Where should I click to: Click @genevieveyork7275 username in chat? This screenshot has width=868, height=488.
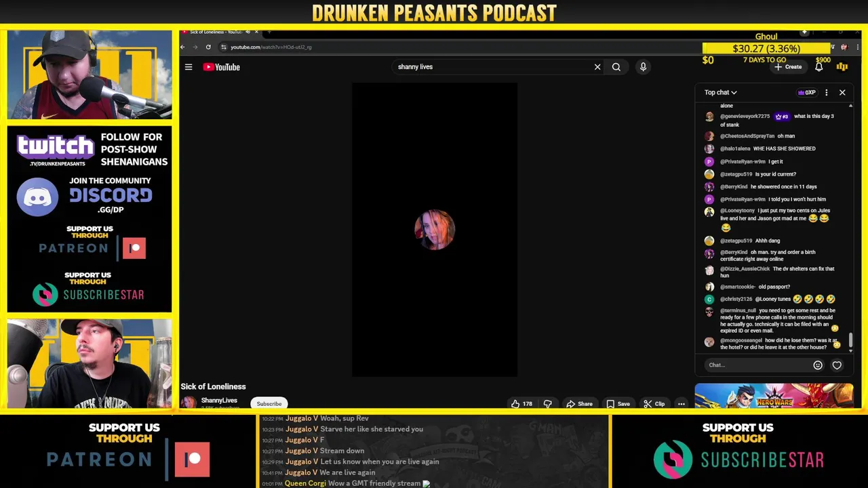[745, 117]
